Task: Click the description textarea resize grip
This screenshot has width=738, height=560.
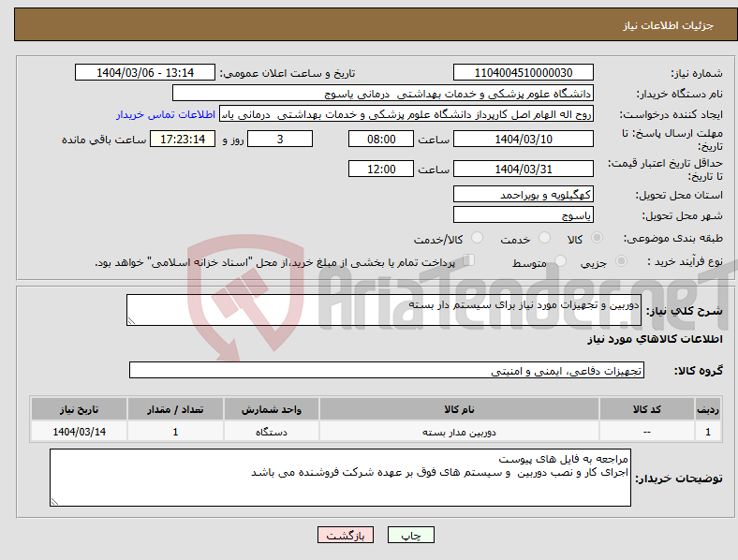Action: coord(131,321)
